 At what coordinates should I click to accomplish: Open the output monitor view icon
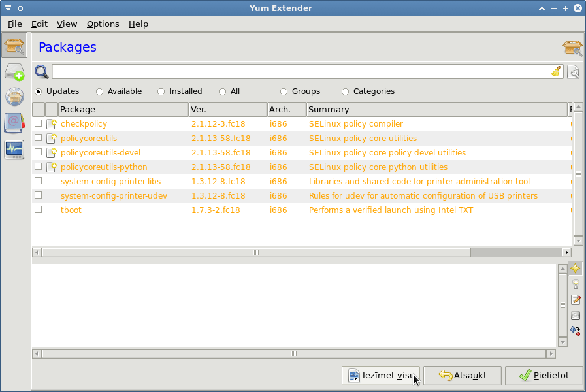(x=14, y=150)
